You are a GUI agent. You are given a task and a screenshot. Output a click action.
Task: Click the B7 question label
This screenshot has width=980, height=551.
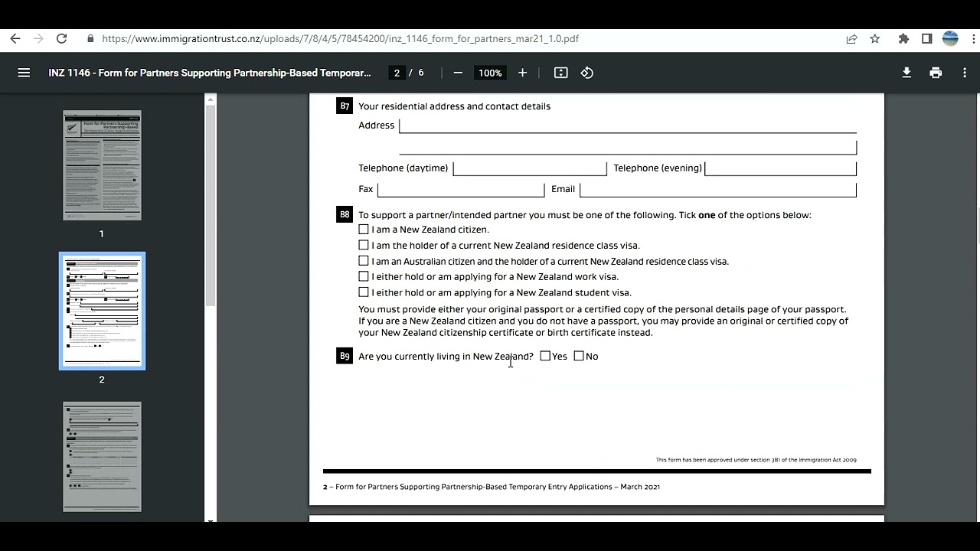click(x=345, y=106)
